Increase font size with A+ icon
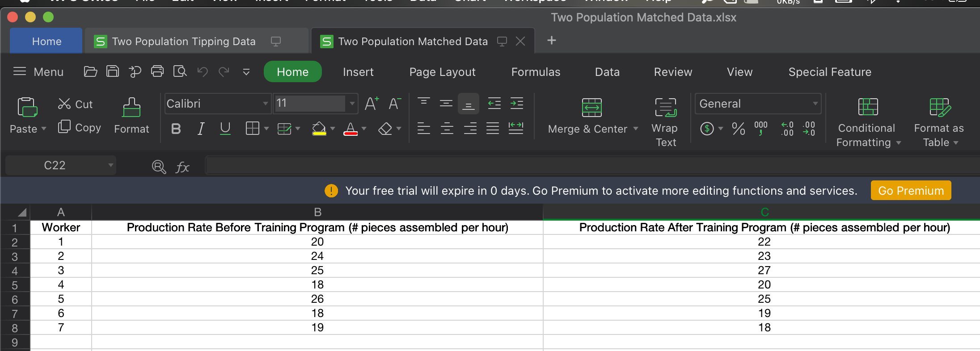The image size is (980, 351). [372, 104]
